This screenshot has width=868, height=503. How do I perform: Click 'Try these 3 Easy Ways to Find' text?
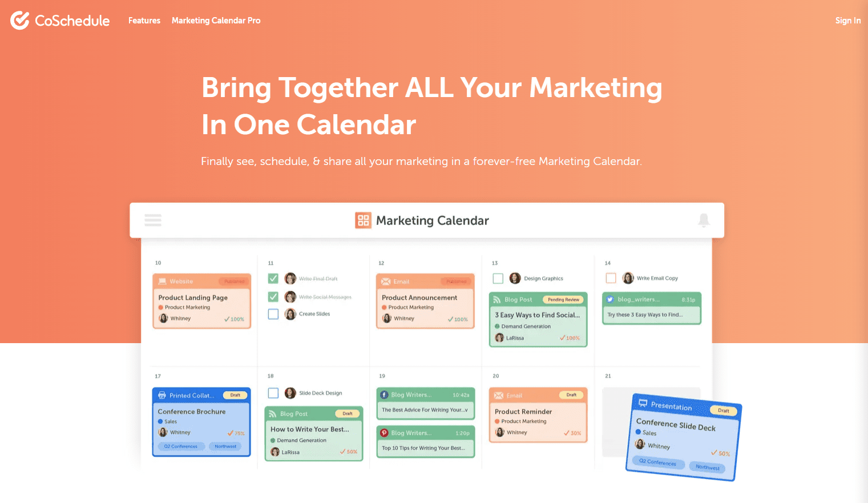pos(645,315)
